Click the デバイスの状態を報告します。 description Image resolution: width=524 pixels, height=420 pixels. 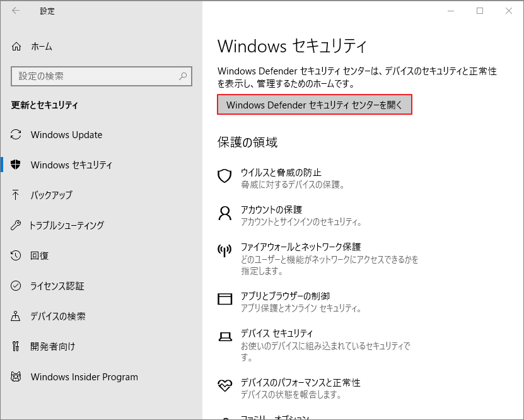click(x=291, y=395)
